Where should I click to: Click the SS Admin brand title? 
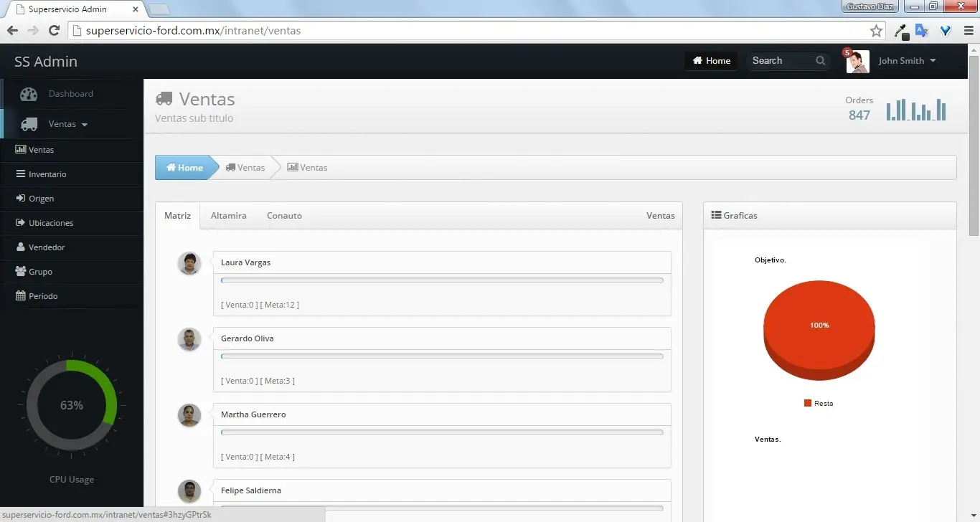tap(46, 62)
